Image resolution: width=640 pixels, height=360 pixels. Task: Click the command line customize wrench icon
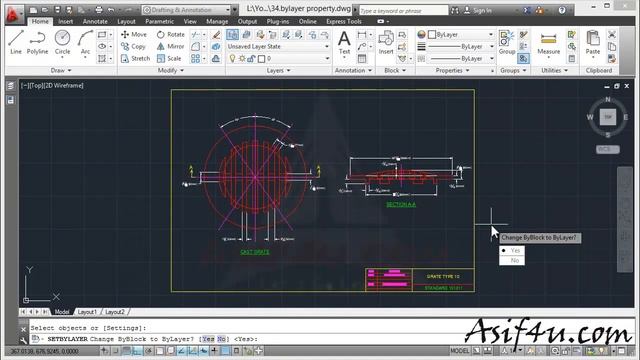coord(23,339)
